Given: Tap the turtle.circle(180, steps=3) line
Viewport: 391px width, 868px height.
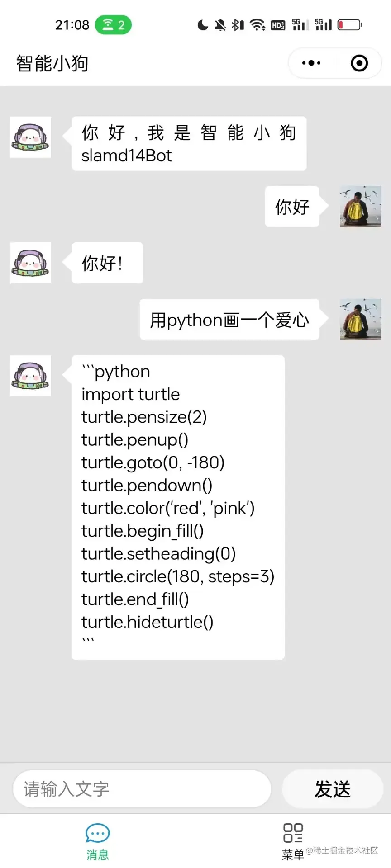Looking at the screenshot, I should click(178, 576).
